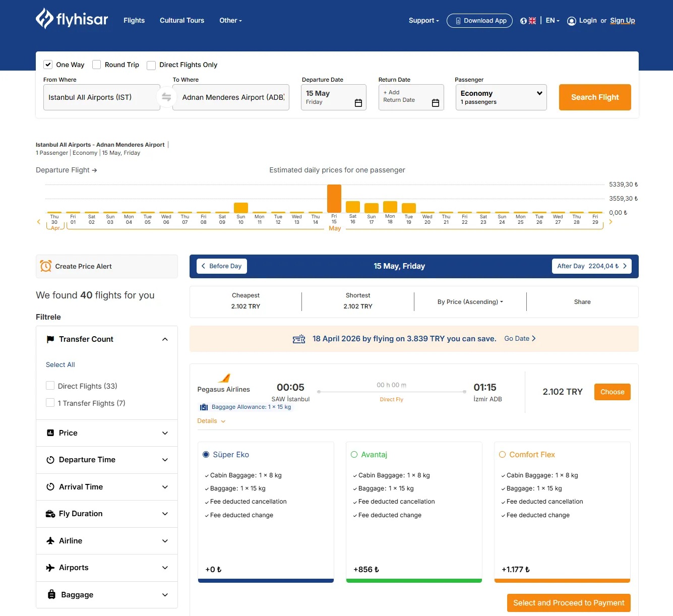Select the UK flag icon

coord(532,20)
